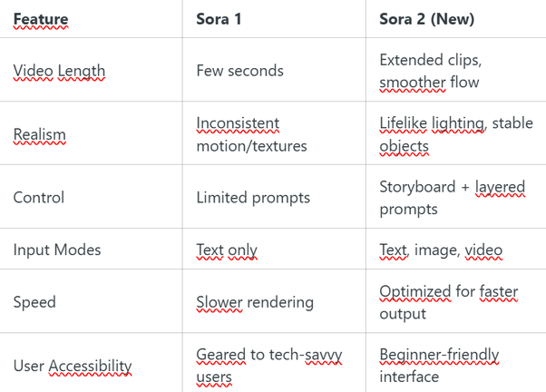This screenshot has height=392, width=546.
Task: Select the User Accessibility row label
Action: click(x=73, y=367)
